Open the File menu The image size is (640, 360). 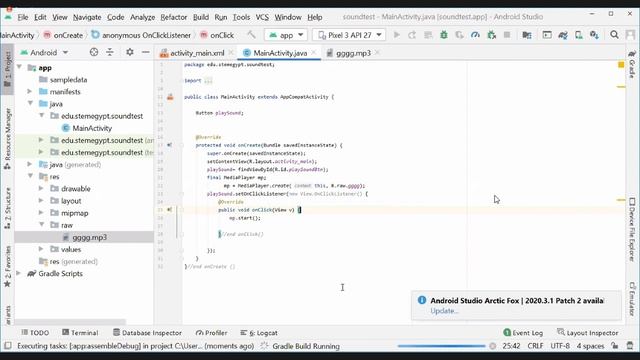pos(23,17)
